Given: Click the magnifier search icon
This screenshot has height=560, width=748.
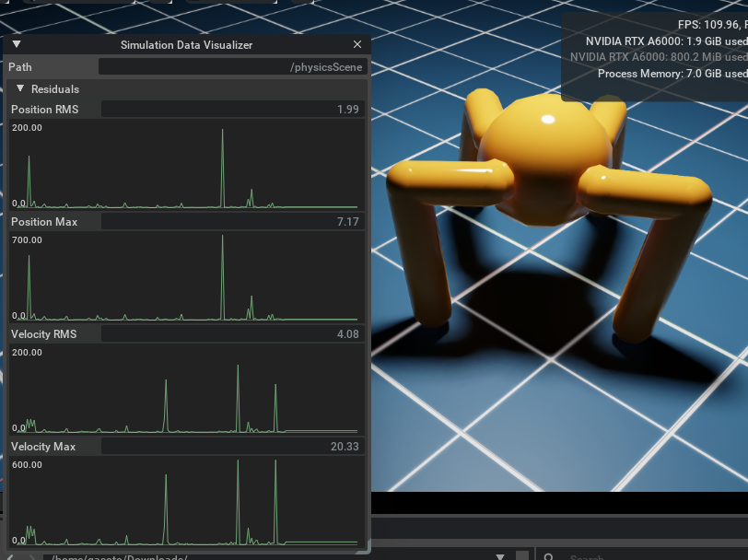Looking at the screenshot, I should (548, 556).
